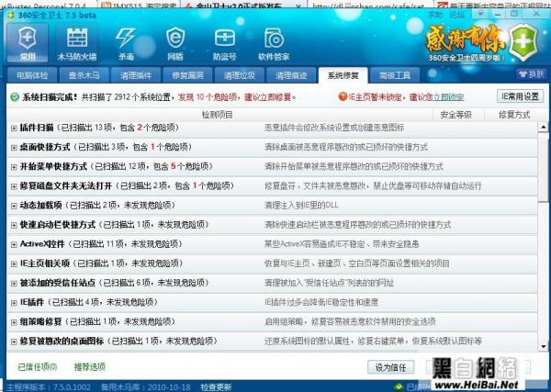The height and width of the screenshot is (392, 551).
Task: Expand the 开始菜单快捷方式 category
Action: pos(13,166)
